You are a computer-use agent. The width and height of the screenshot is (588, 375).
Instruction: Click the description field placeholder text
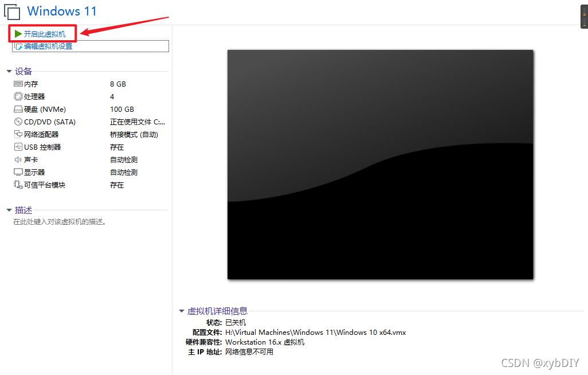(60, 222)
